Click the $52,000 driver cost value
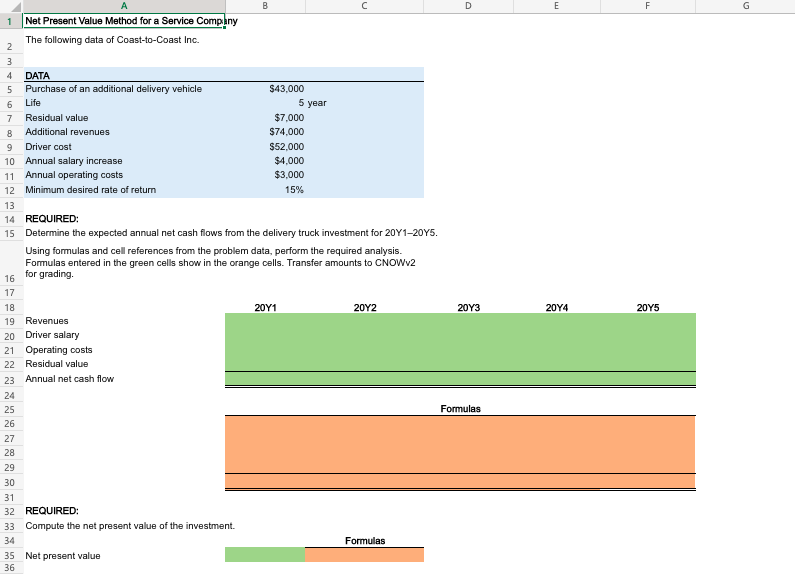795x574 pixels. click(x=286, y=147)
